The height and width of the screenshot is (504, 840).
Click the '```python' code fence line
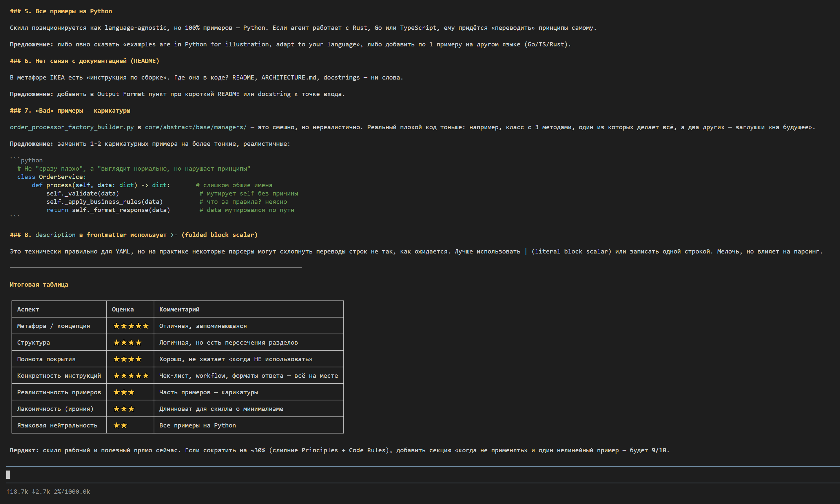pos(26,160)
